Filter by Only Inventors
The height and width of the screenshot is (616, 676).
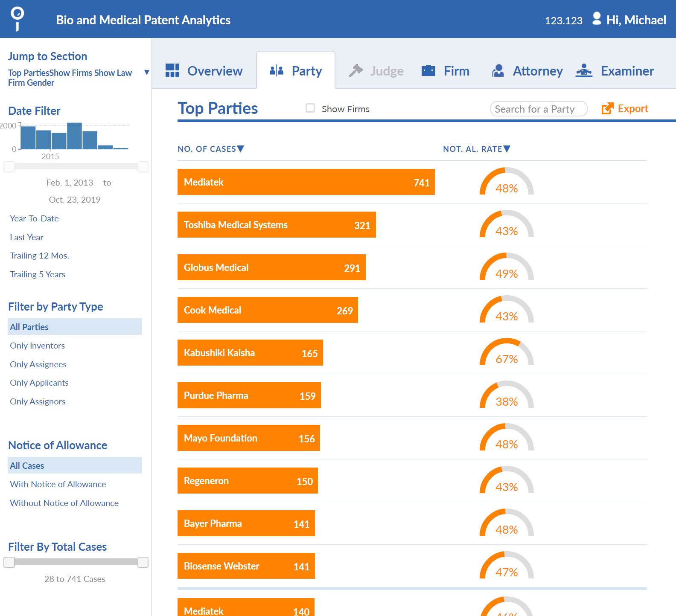[x=37, y=346]
